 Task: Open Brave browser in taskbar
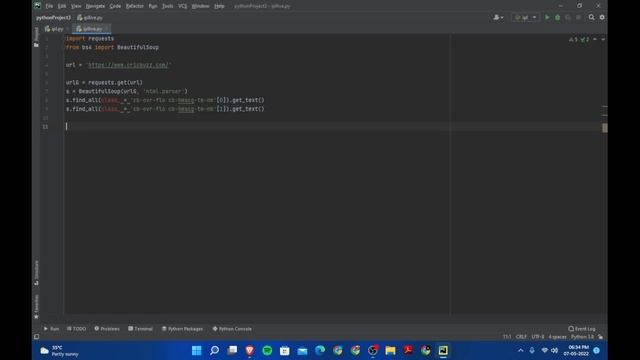click(x=250, y=351)
